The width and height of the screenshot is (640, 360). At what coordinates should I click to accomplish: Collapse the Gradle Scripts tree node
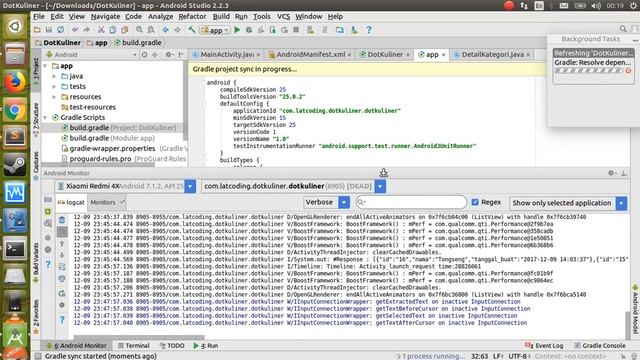(45, 118)
